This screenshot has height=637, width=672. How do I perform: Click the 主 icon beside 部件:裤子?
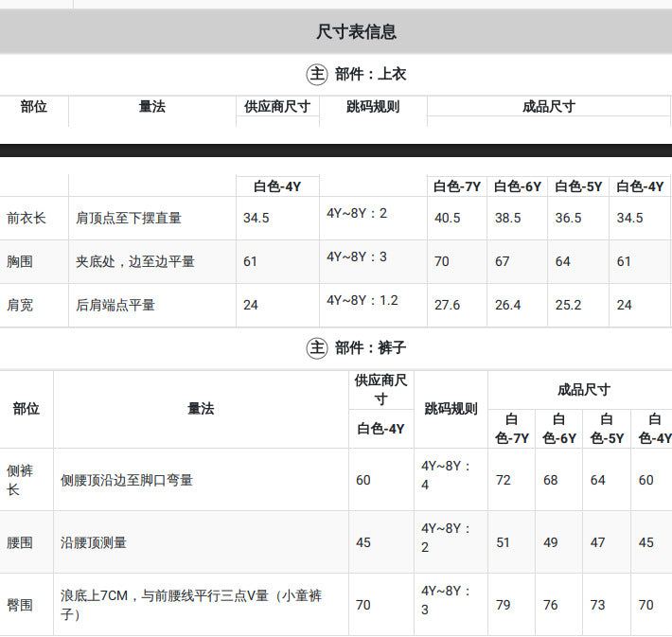[x=317, y=347]
